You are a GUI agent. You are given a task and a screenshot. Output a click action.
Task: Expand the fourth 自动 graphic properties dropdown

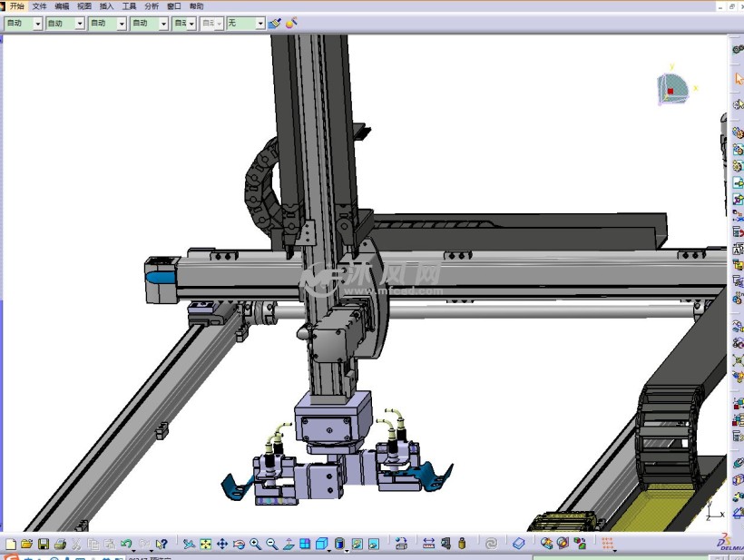(x=163, y=24)
